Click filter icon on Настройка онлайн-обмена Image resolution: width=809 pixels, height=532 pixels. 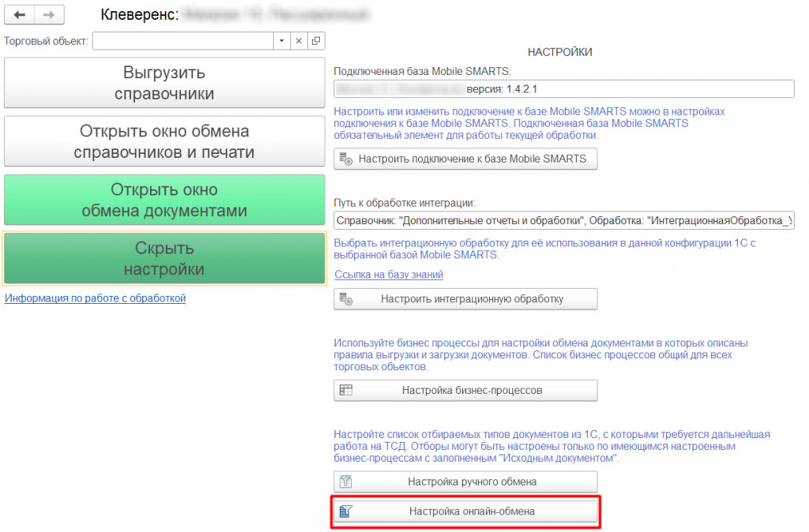346,511
